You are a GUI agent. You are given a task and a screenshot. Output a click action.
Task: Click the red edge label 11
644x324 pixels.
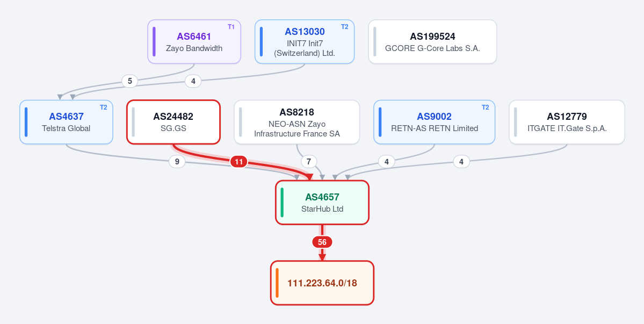tap(238, 162)
